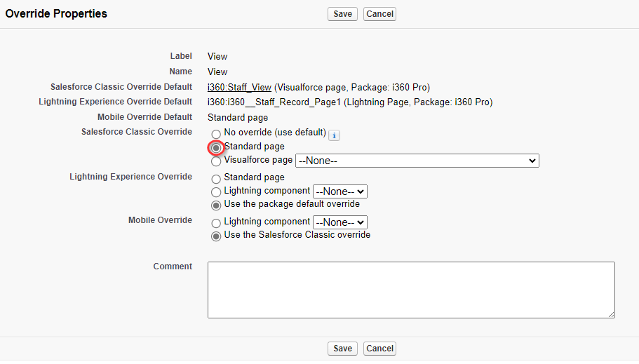Click the info icon beside No override

pos(334,135)
